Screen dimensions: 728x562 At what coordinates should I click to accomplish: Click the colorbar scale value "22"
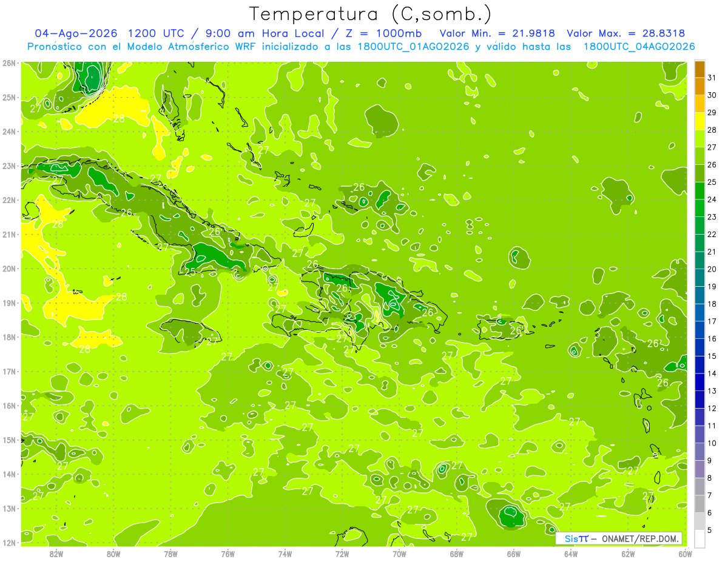click(x=712, y=235)
